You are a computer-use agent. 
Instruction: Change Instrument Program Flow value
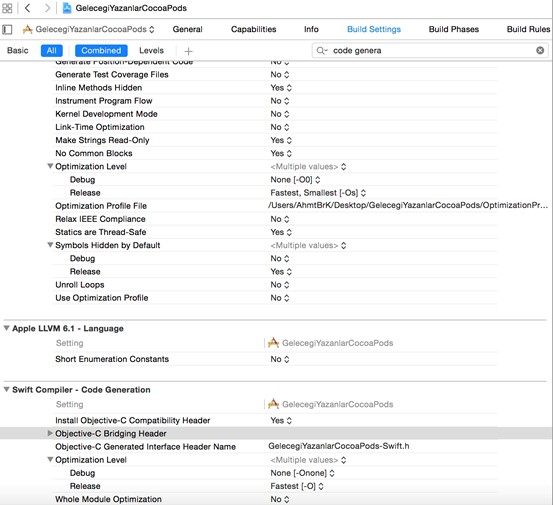280,101
